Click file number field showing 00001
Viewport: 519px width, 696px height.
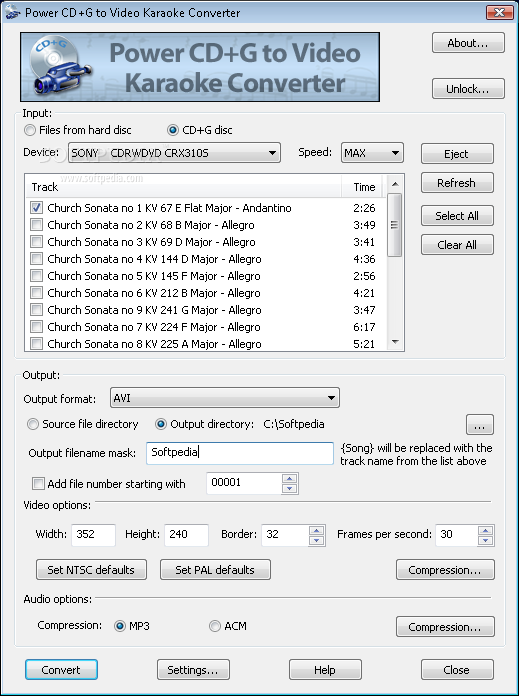pyautogui.click(x=244, y=483)
